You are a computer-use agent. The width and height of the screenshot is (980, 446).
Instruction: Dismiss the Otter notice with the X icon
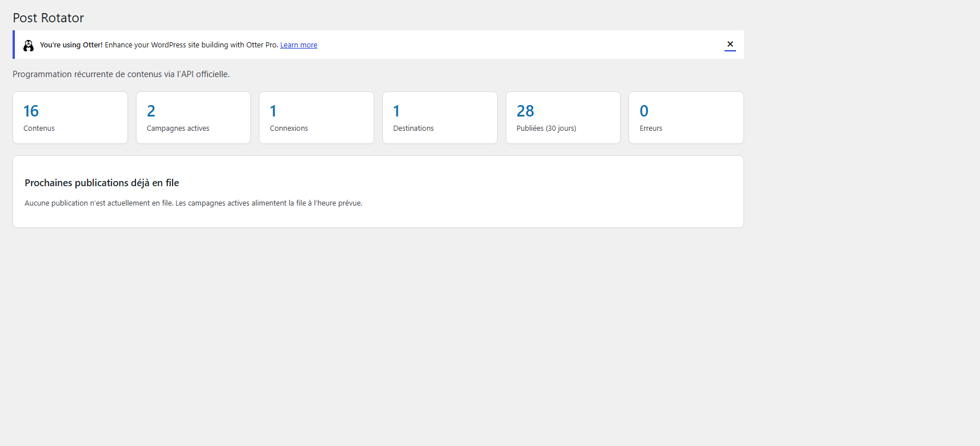click(730, 45)
